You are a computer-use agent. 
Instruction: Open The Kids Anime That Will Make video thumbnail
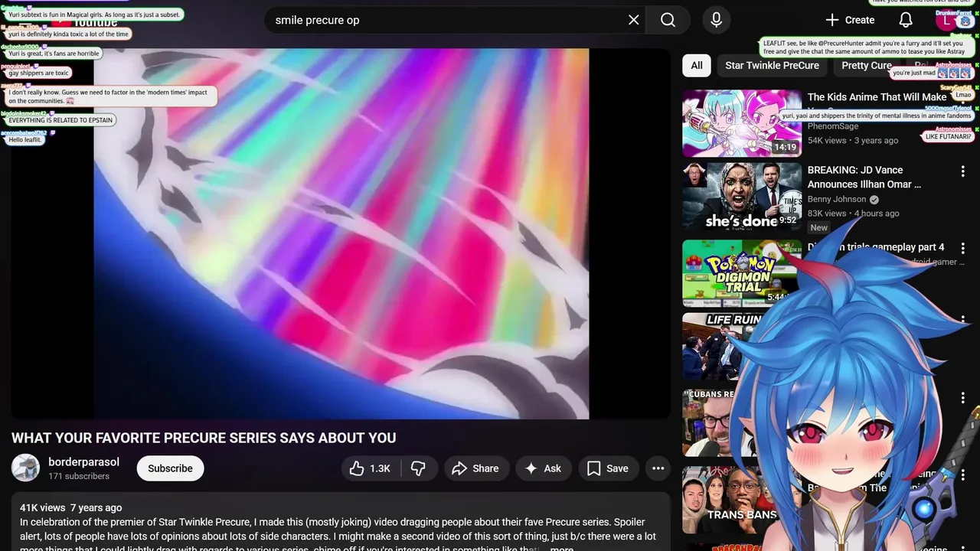coord(742,123)
